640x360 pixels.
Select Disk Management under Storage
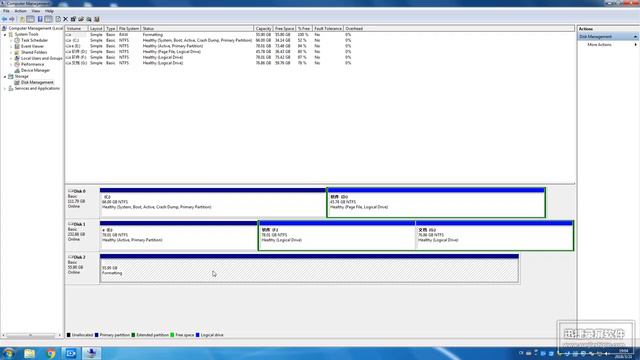tap(37, 82)
